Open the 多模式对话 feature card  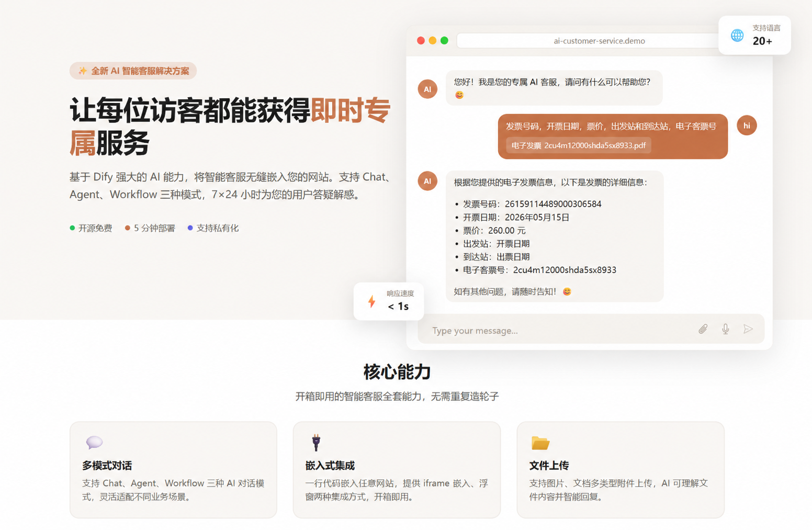pos(173,470)
